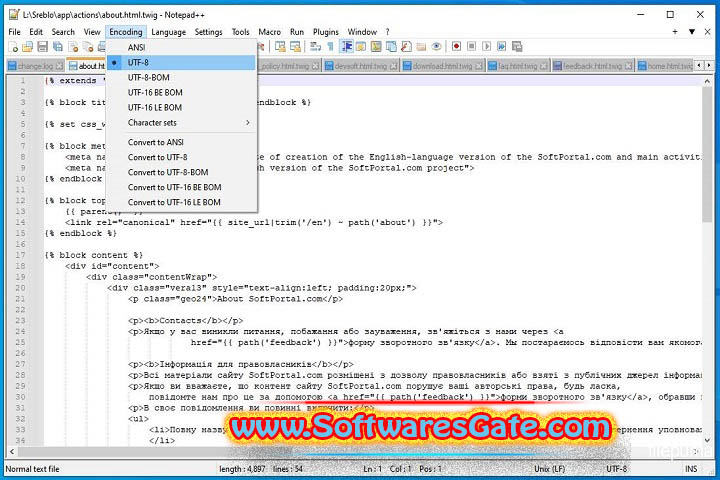Select UTF-16 BE BOM encoding option
The image size is (720, 480).
tap(181, 93)
